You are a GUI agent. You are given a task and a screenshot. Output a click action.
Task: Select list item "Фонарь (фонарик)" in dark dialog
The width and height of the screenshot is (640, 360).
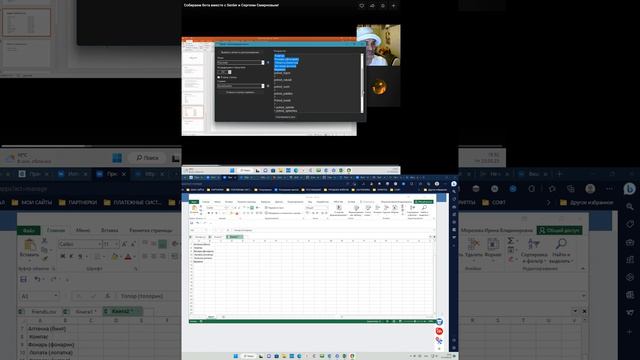(287, 59)
